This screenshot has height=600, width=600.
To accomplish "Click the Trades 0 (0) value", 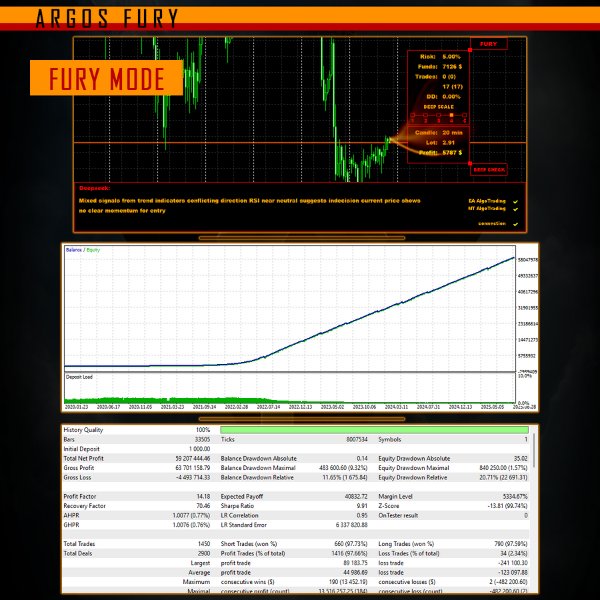I will point(449,77).
